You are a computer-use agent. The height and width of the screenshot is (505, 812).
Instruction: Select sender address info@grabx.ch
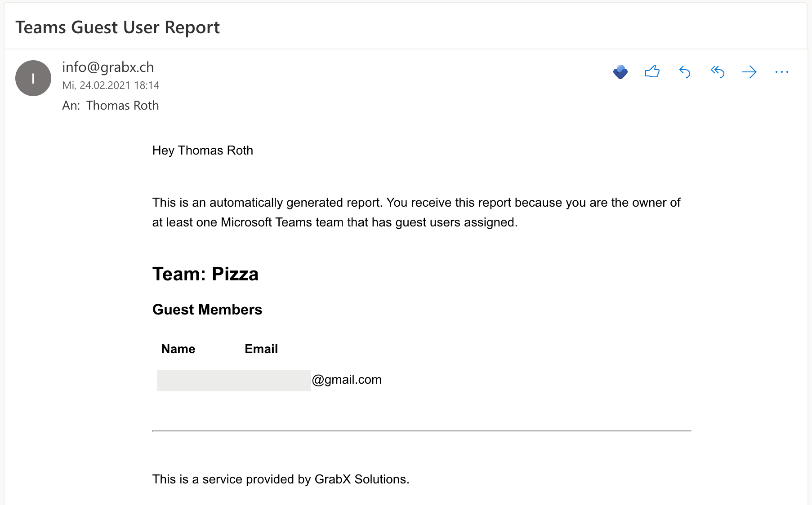108,67
